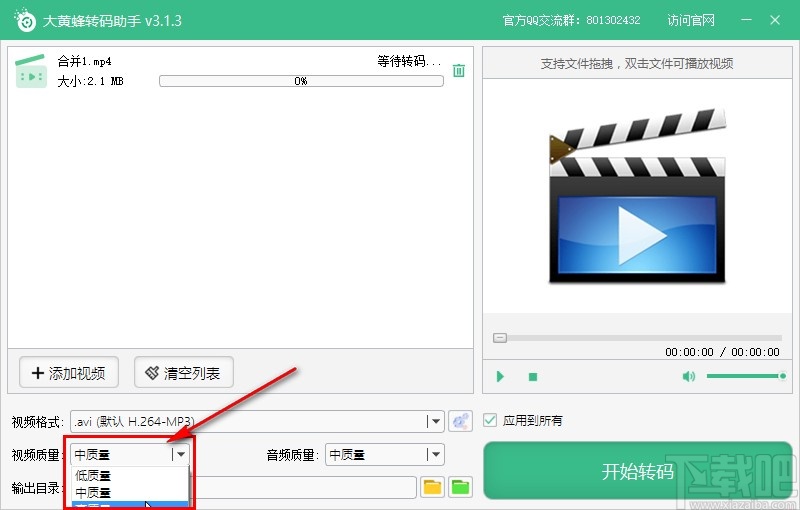Click the 0% progress bar of 合并1.mp4
This screenshot has width=800, height=510.
pos(301,81)
